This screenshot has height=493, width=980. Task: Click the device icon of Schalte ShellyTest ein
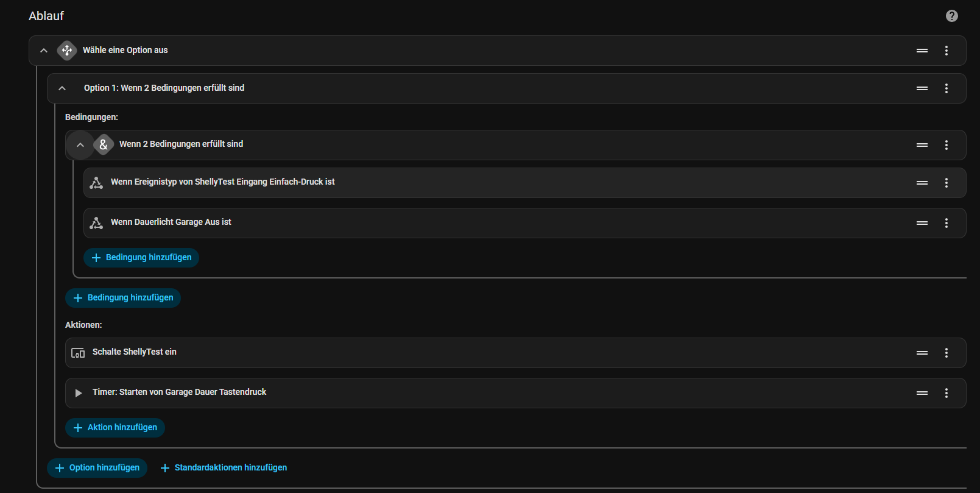click(78, 353)
